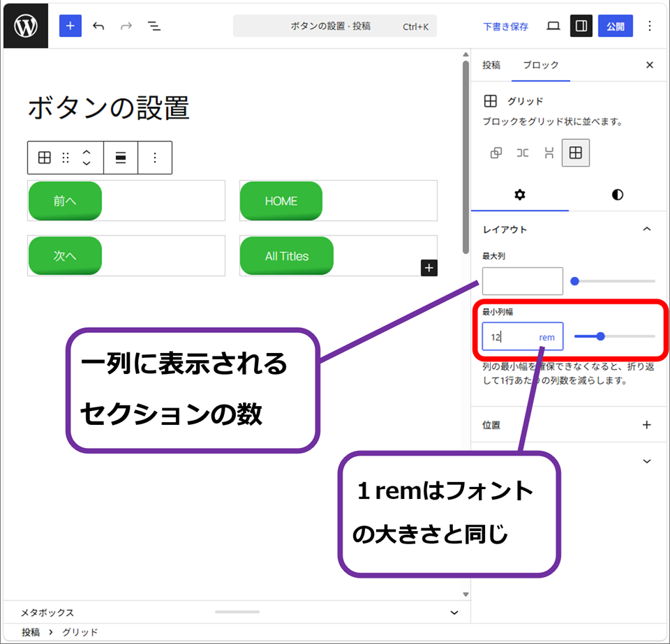Click the 最大列 input field
Viewport: 670px width, 644px height.
tap(523, 281)
